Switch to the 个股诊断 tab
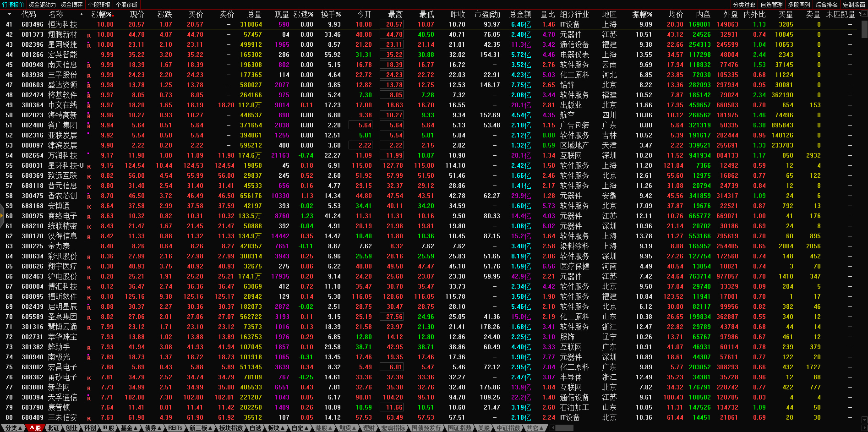This screenshot has height=432, width=868. [x=127, y=5]
